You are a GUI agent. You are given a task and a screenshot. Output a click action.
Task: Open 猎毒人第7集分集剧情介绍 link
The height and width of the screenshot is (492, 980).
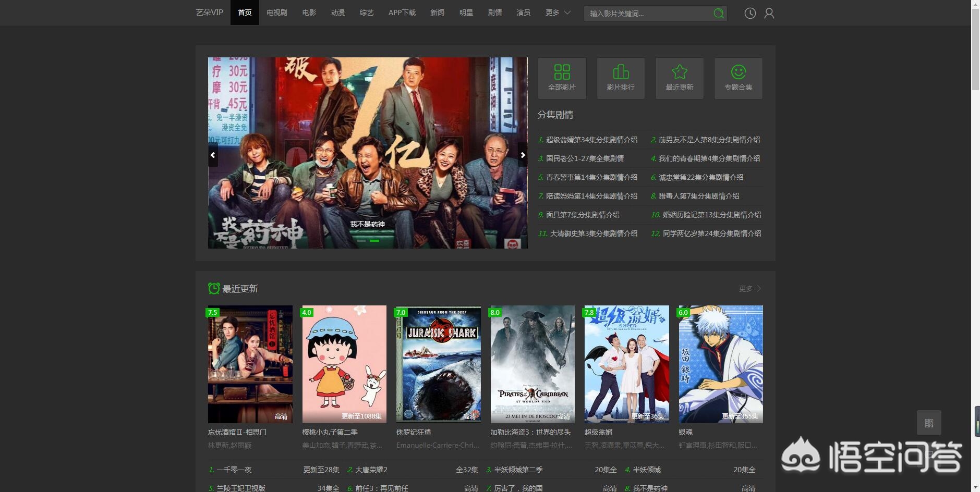[x=698, y=196]
